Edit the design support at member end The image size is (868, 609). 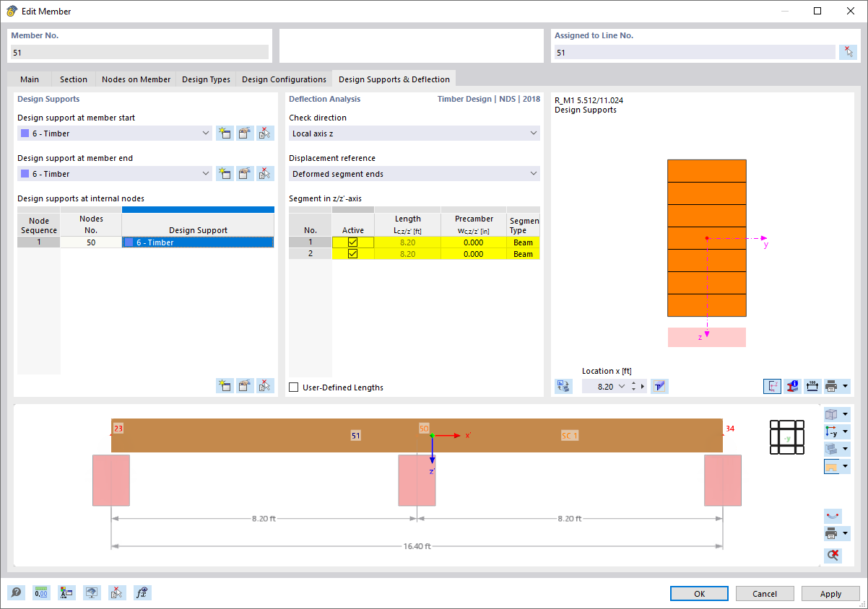coord(245,173)
